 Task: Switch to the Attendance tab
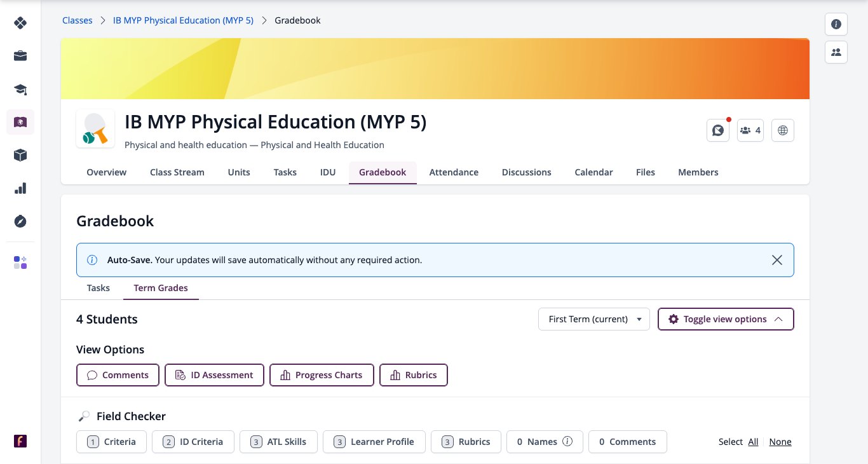coord(454,172)
